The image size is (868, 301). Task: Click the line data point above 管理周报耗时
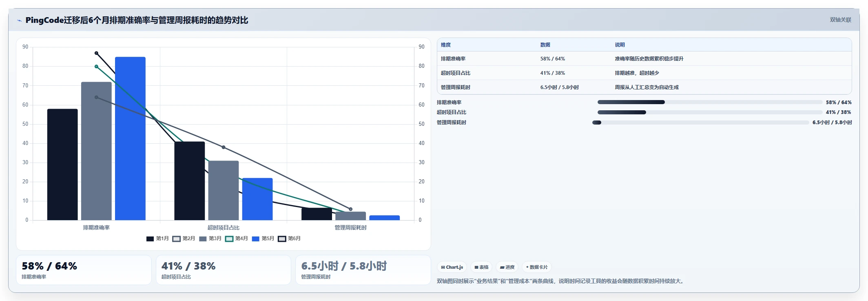pyautogui.click(x=350, y=209)
